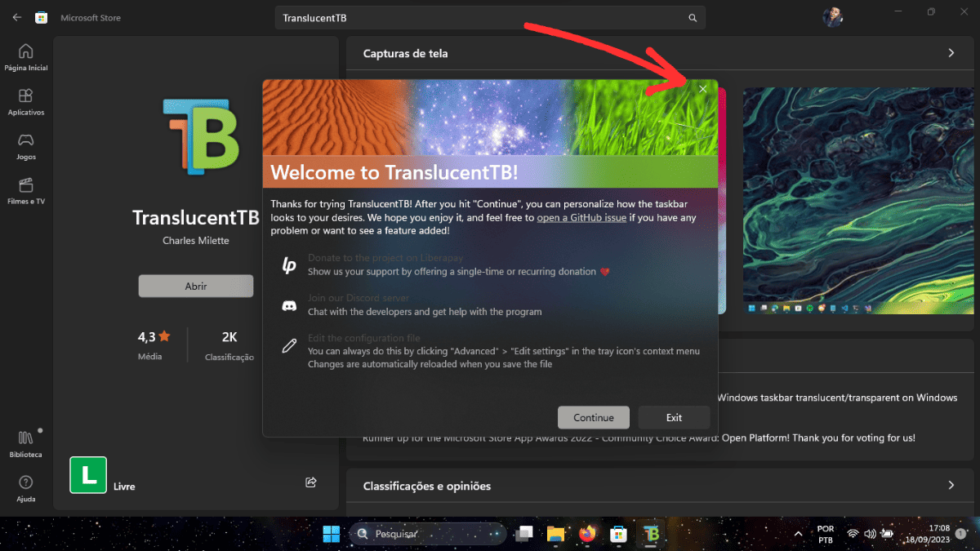Viewport: 980px width, 551px height.
Task: Click the 4,3 Média rating
Action: pyautogui.click(x=154, y=344)
